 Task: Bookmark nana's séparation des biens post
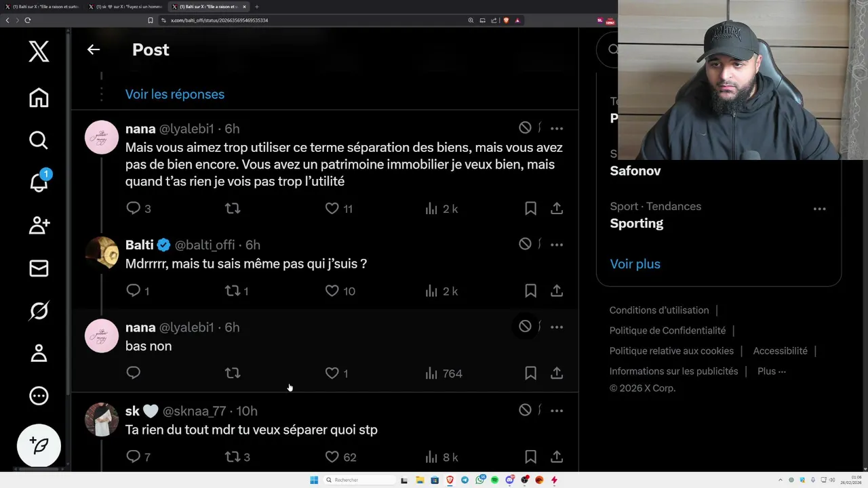(531, 208)
